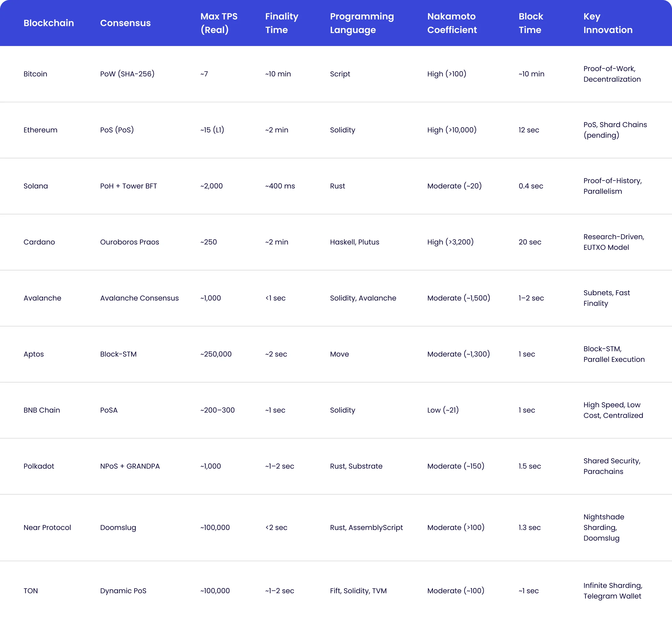Click the Max TPS (Real) header
Image resolution: width=672 pixels, height=627 pixels.
pos(219,23)
